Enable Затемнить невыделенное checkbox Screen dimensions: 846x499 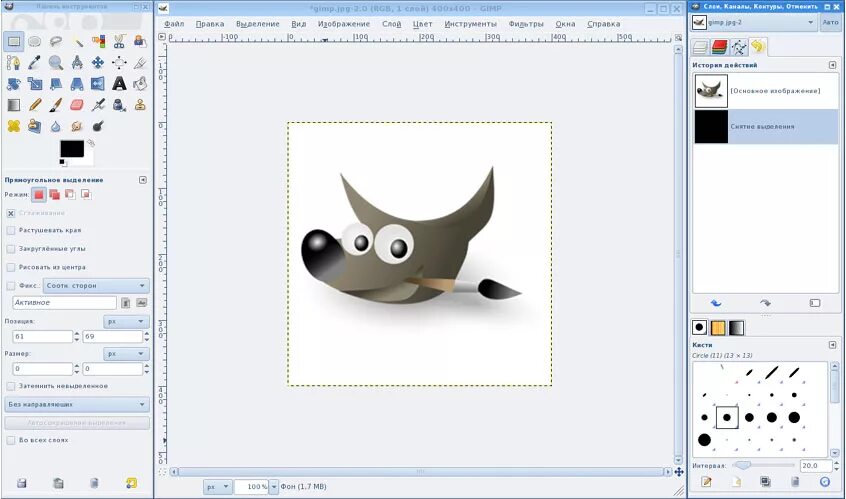[x=10, y=386]
